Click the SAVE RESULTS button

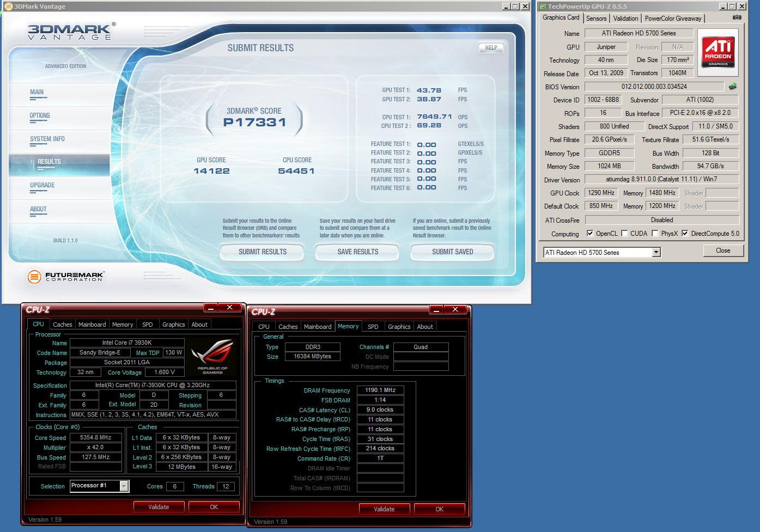coord(357,252)
